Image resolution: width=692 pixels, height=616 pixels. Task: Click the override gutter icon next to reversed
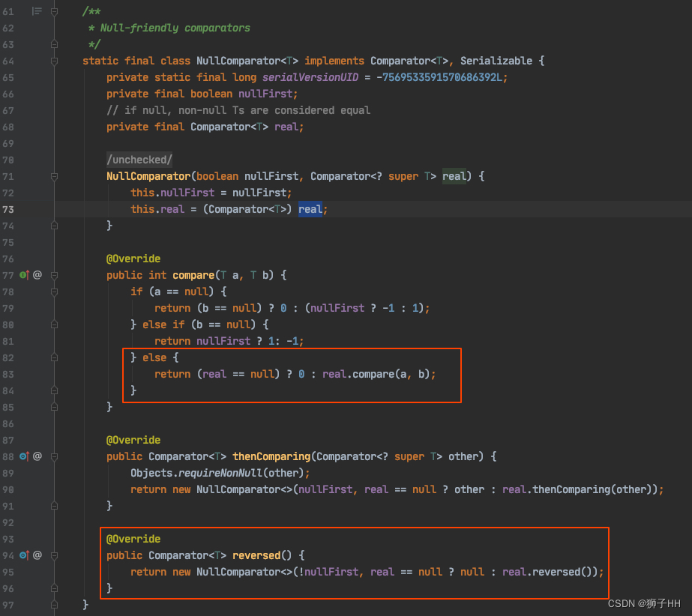pyautogui.click(x=27, y=555)
